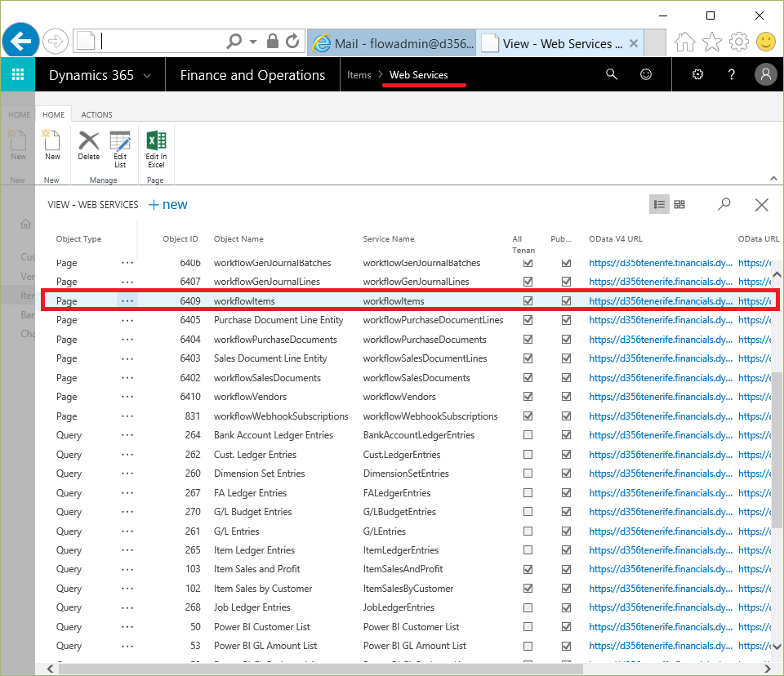Open Finance and Operations header link
The height and width of the screenshot is (676, 784).
click(x=252, y=75)
